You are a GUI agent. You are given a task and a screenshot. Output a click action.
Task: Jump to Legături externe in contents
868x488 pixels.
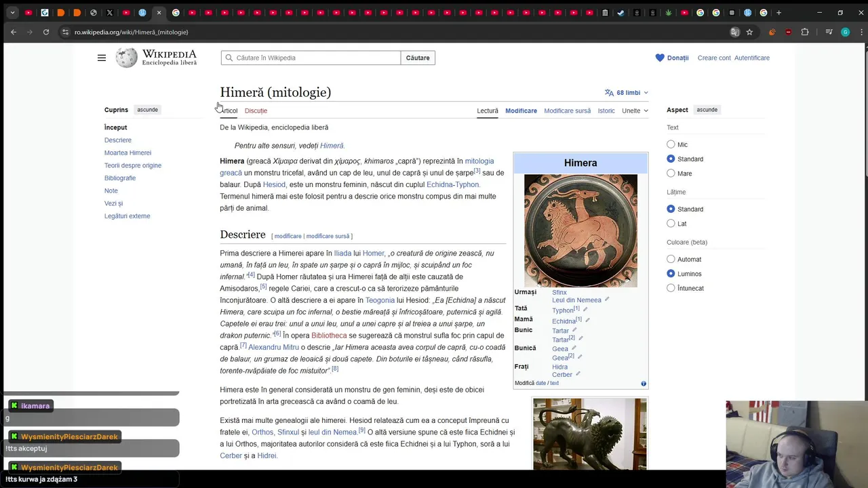tap(127, 216)
